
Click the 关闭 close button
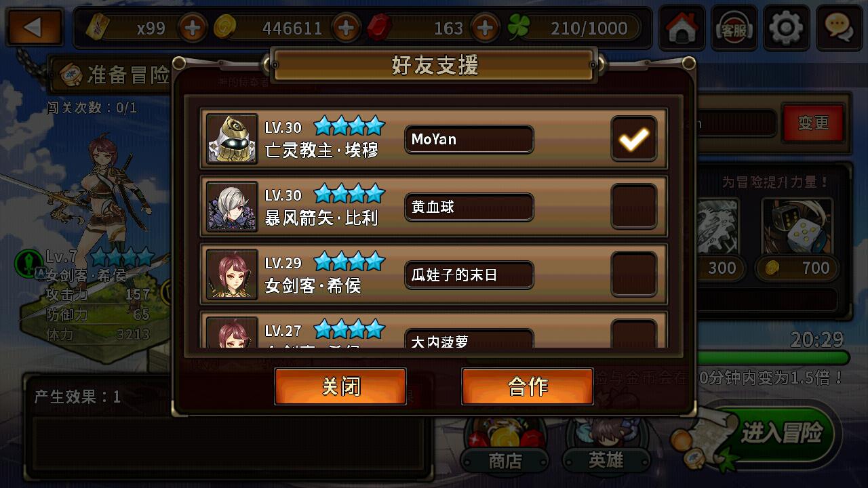[340, 386]
